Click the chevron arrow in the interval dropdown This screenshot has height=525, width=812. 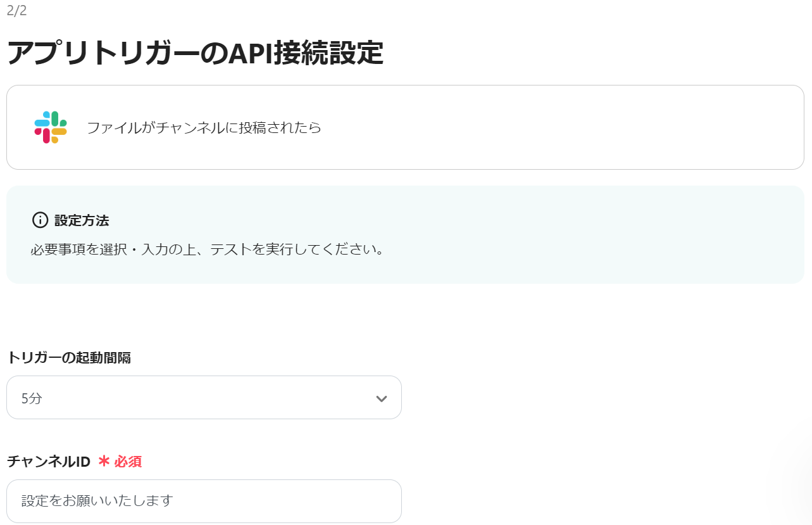click(x=381, y=398)
